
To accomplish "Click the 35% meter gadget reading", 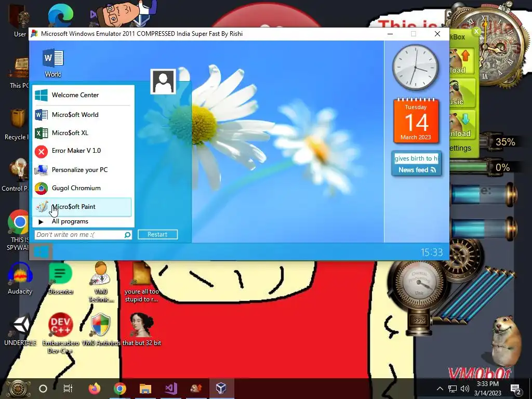I will pos(505,142).
